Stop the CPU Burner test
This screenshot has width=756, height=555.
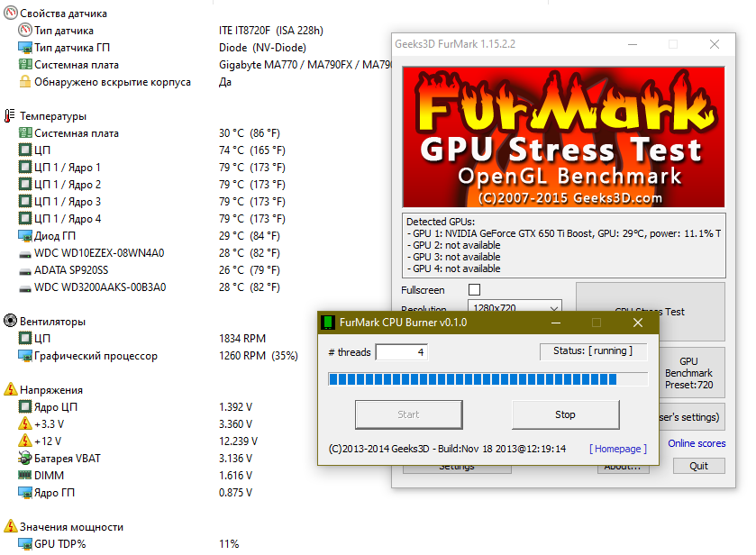pyautogui.click(x=566, y=414)
